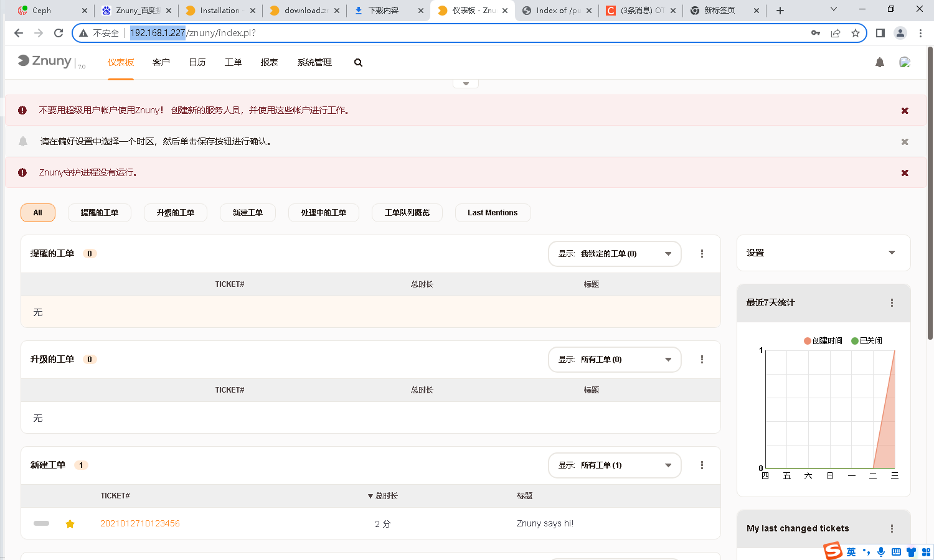Click the 'Znuny says hi!' ticket title
This screenshot has height=560, width=934.
[545, 524]
